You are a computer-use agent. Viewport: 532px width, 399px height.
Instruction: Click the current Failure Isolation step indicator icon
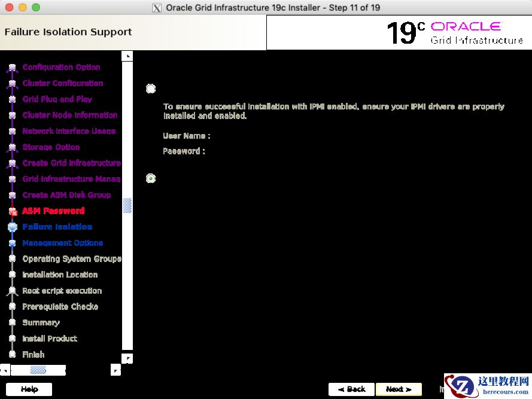13,227
